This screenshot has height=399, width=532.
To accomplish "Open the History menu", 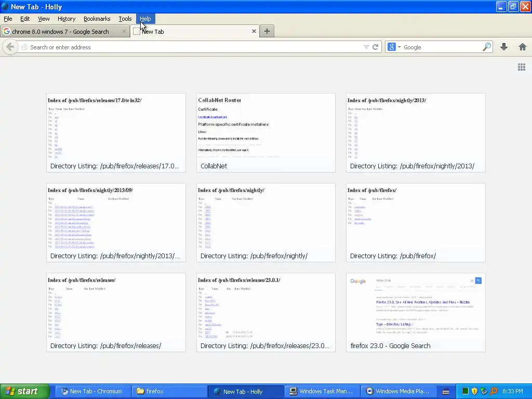I will click(x=66, y=19).
